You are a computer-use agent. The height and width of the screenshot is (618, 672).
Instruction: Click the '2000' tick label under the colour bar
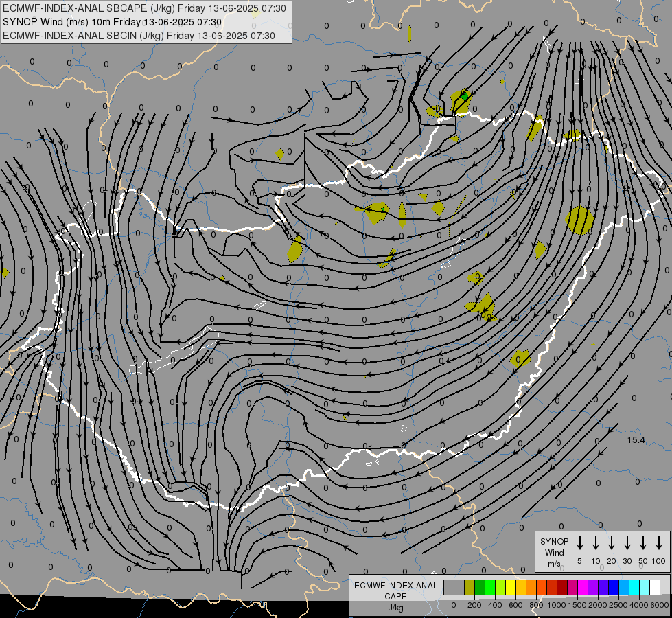click(x=598, y=605)
